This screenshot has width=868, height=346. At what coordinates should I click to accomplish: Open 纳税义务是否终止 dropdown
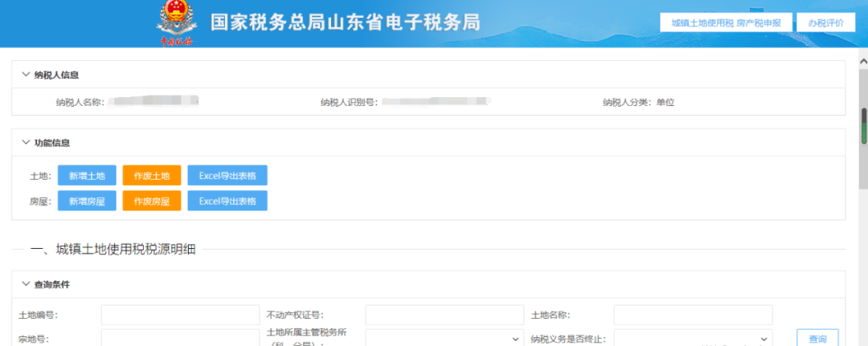tap(693, 338)
